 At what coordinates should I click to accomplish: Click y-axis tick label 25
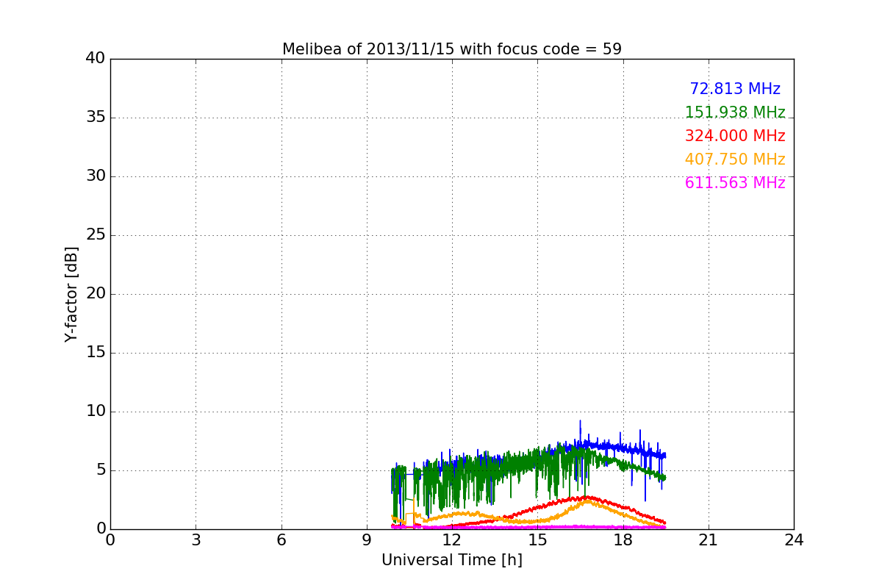[x=96, y=235]
